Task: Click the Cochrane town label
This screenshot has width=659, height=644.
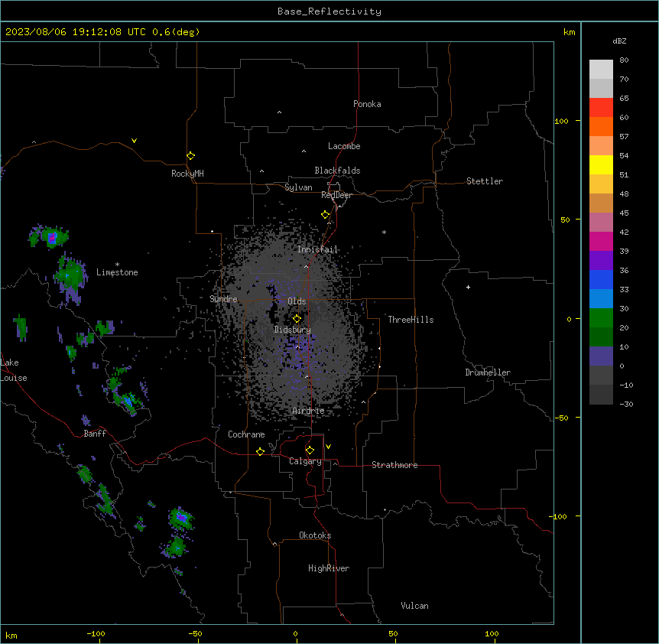Action: pos(246,434)
